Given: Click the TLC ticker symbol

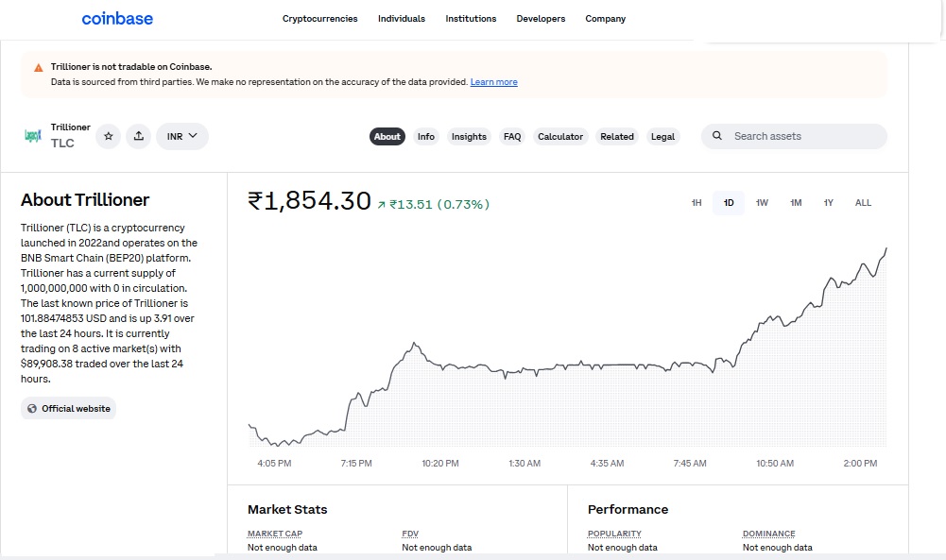Looking at the screenshot, I should pos(62,144).
